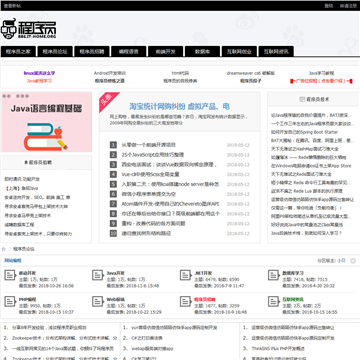The image size is (360, 360).
Task: Open article Vue-cli中使用Scss全局变量
Action: click(x=150, y=174)
